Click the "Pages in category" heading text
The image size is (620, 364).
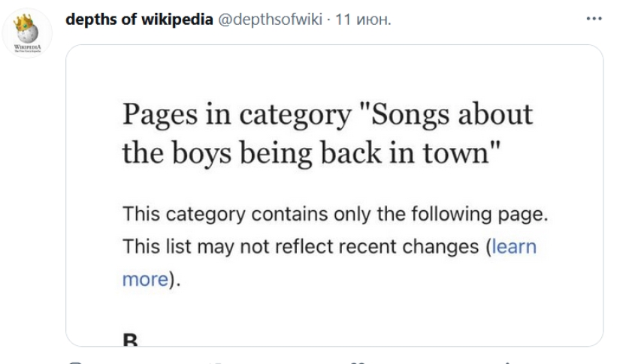coord(235,115)
